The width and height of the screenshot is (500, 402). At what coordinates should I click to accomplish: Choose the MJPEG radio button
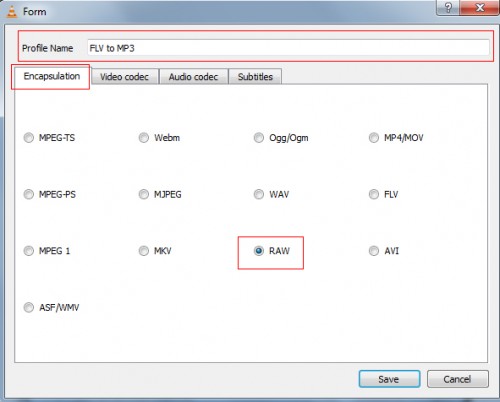coord(144,194)
